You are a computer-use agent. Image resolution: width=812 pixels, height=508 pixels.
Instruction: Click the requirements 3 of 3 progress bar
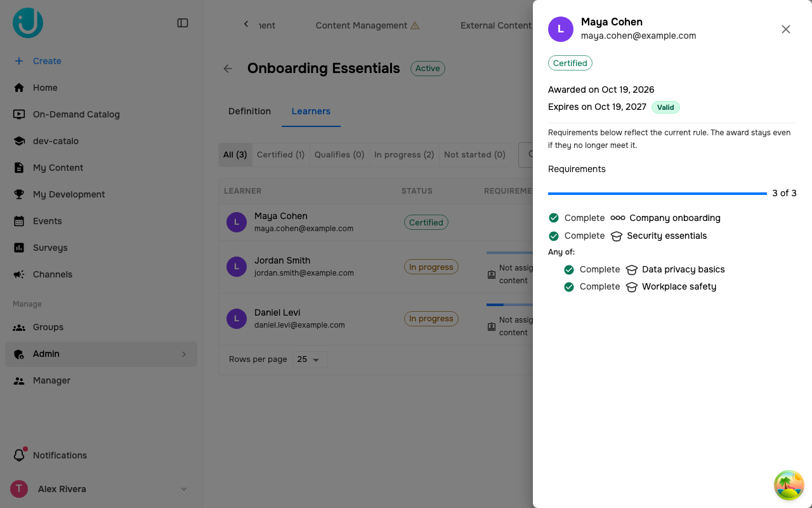[657, 193]
